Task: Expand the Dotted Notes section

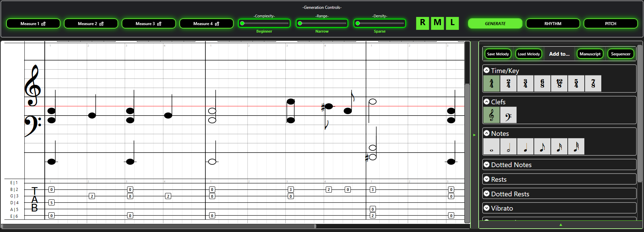Action: point(487,164)
